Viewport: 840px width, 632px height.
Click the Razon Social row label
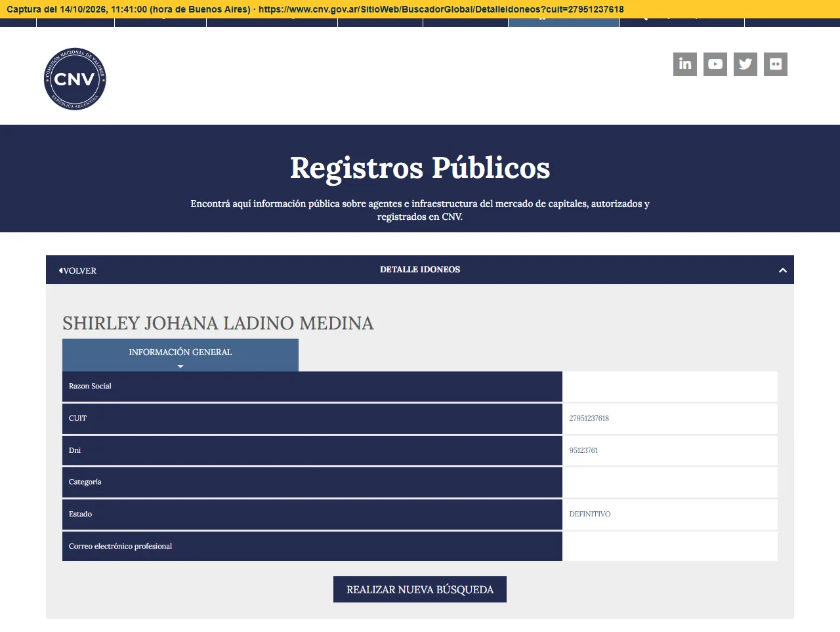(x=90, y=386)
